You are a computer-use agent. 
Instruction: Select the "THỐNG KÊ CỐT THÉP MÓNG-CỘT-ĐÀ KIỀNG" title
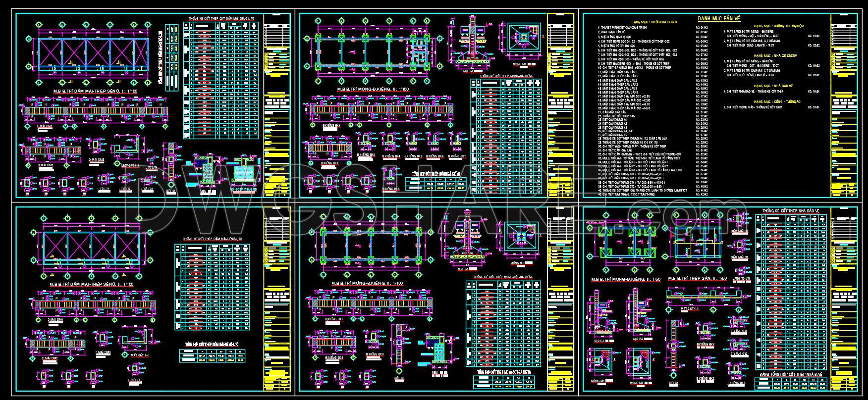502,277
